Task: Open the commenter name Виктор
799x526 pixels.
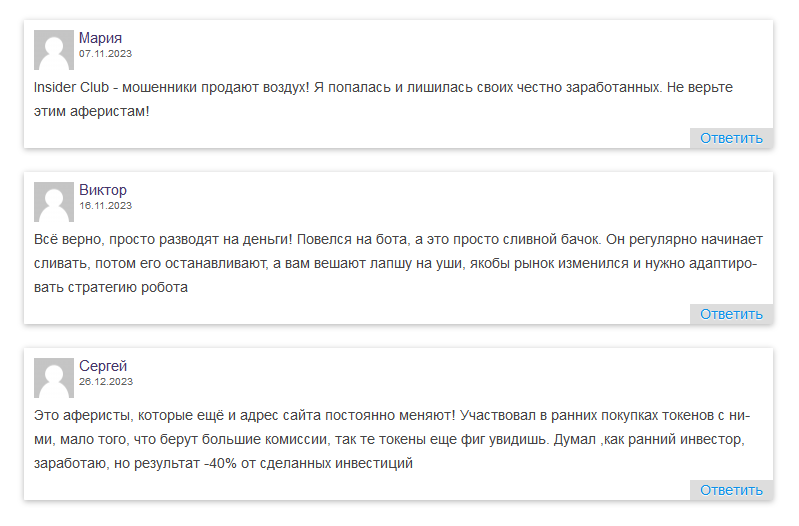Action: tap(103, 190)
